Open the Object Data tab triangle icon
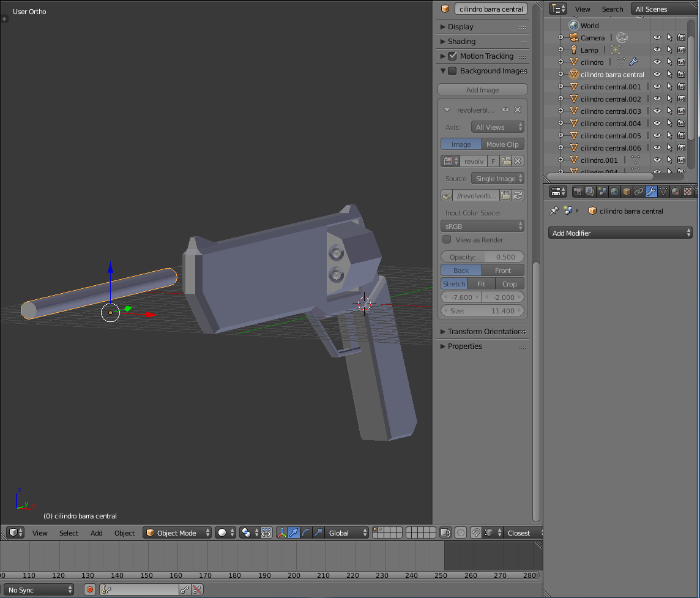700x598 pixels. click(663, 192)
